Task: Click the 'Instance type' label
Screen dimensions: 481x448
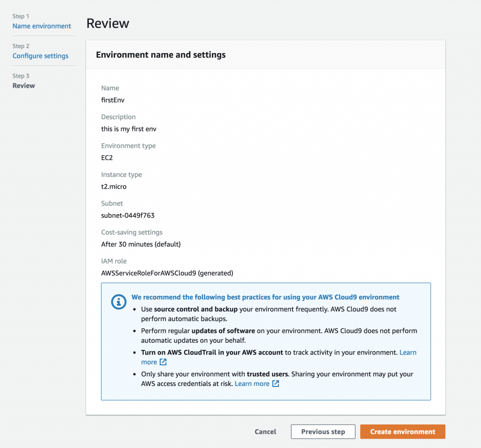Action: pyautogui.click(x=122, y=175)
